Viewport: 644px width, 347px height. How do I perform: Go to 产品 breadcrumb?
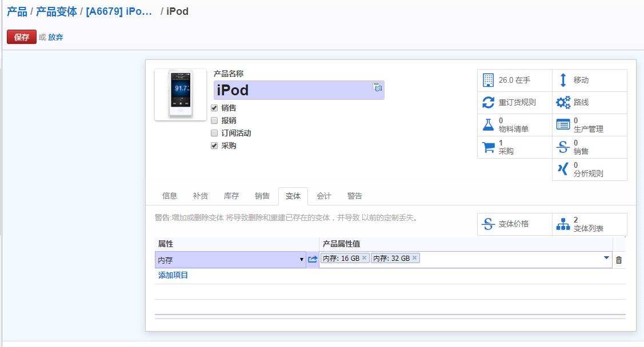17,11
